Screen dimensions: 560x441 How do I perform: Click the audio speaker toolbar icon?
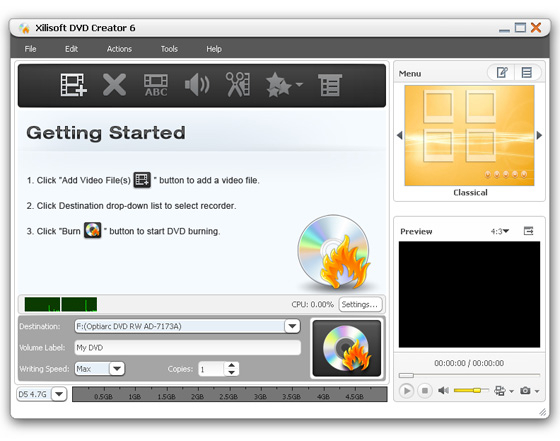[x=197, y=85]
